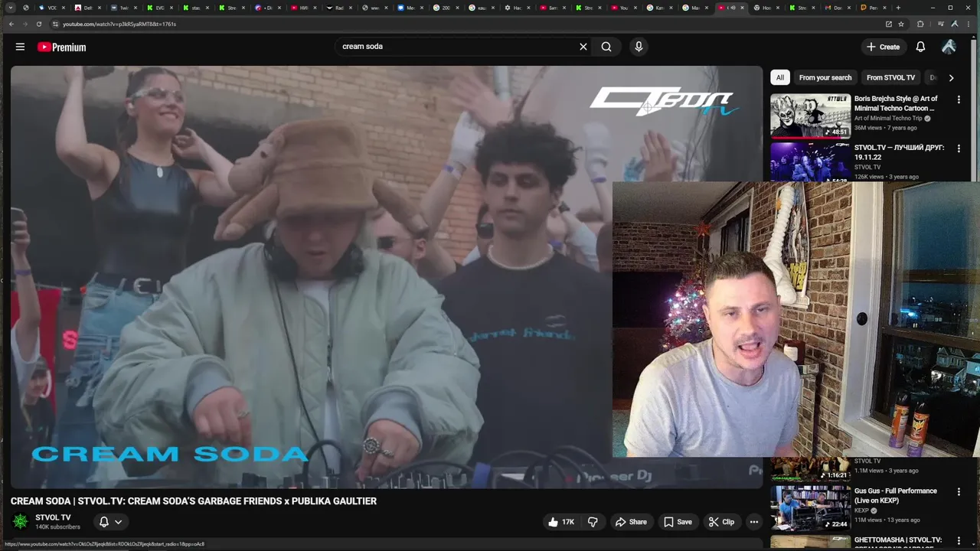Go to YouTube Premium home logo
The height and width of the screenshot is (551, 980).
point(61,47)
